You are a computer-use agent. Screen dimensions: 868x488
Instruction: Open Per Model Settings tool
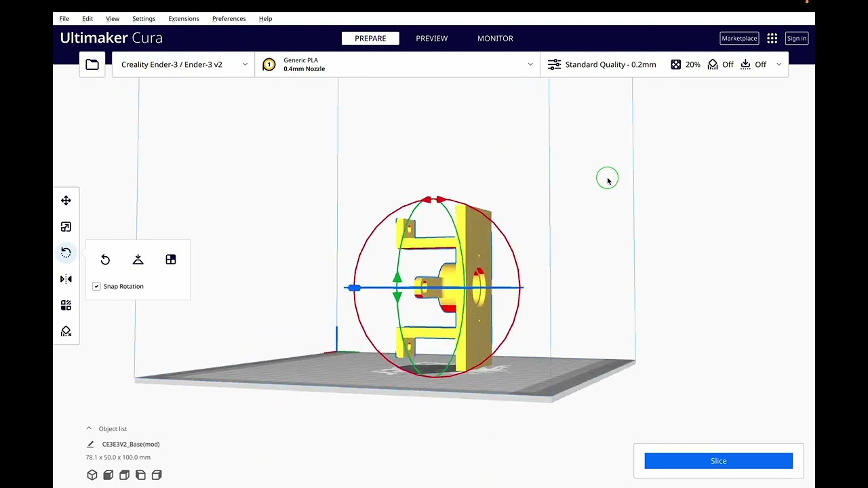pyautogui.click(x=66, y=306)
